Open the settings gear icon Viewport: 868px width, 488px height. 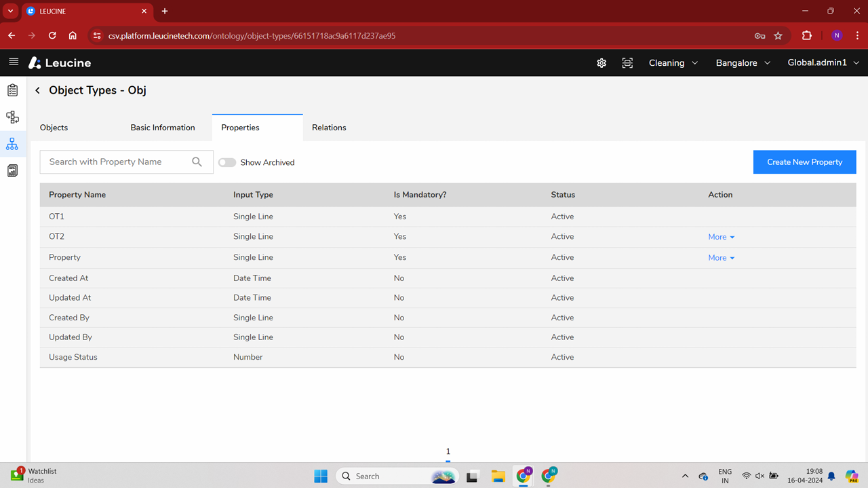[x=601, y=62]
